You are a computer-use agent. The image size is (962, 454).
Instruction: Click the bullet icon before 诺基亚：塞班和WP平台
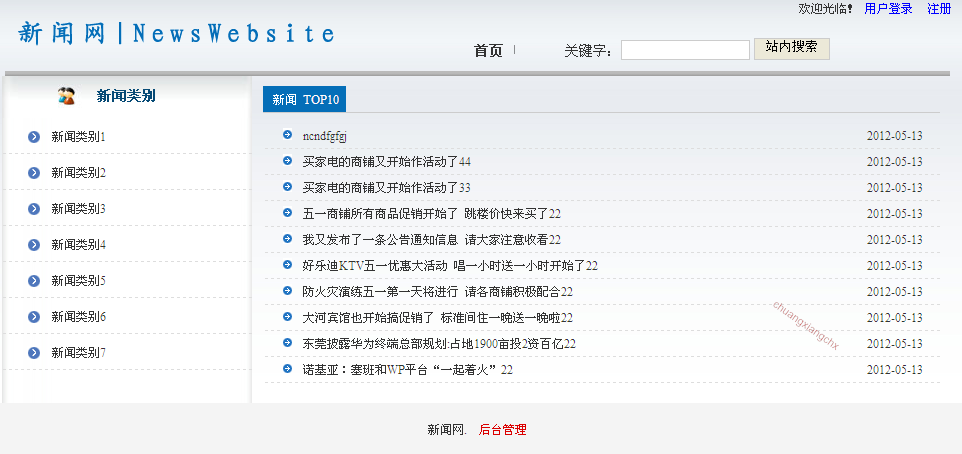tap(287, 368)
